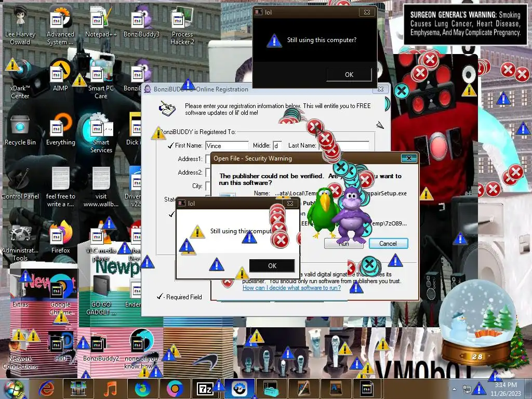The image size is (532, 399).
Task: Click the First Name field containing Vince
Action: point(227,145)
